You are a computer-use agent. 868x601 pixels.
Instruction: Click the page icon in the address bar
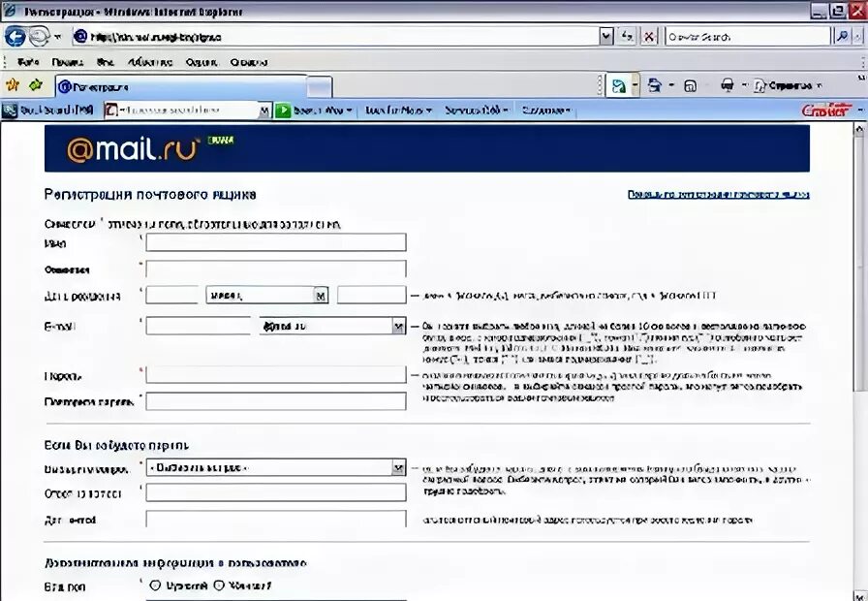pos(80,37)
